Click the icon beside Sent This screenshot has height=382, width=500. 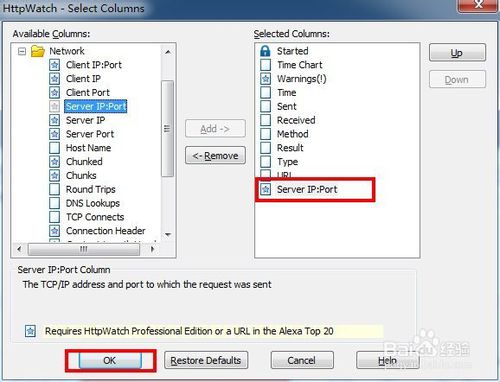[265, 106]
